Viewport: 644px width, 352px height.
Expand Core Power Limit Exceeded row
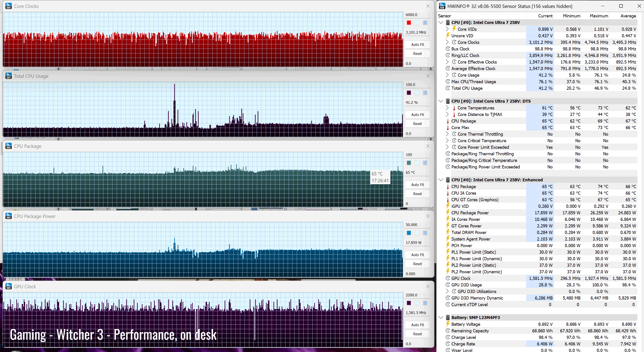(x=447, y=147)
